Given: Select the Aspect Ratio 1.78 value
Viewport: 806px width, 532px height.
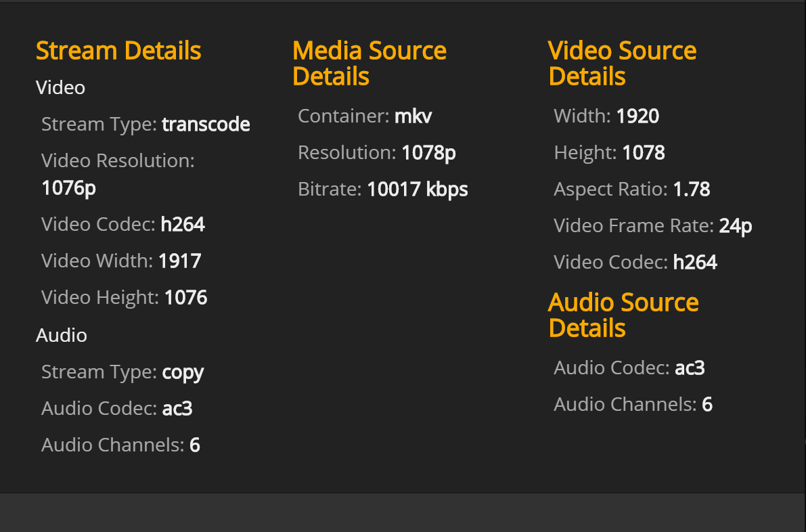Looking at the screenshot, I should (692, 190).
